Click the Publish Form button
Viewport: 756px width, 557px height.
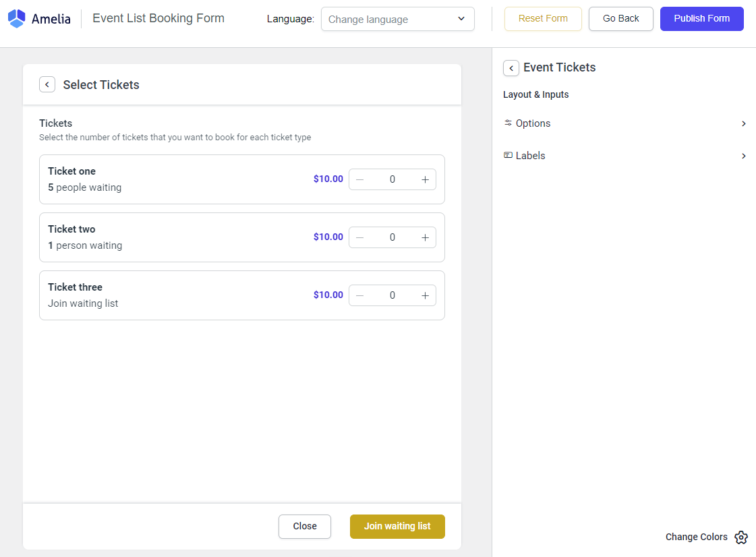point(701,19)
